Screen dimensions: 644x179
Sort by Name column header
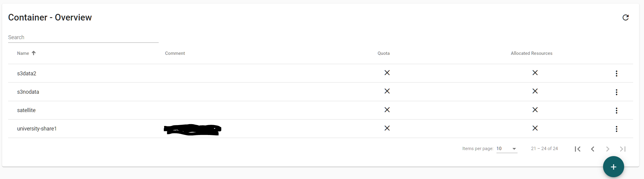click(x=23, y=53)
